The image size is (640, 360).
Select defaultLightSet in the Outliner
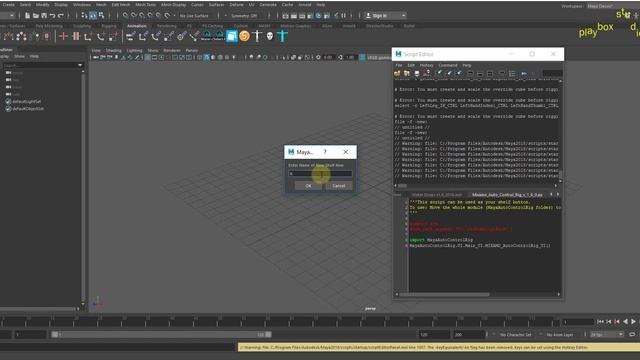(26, 101)
